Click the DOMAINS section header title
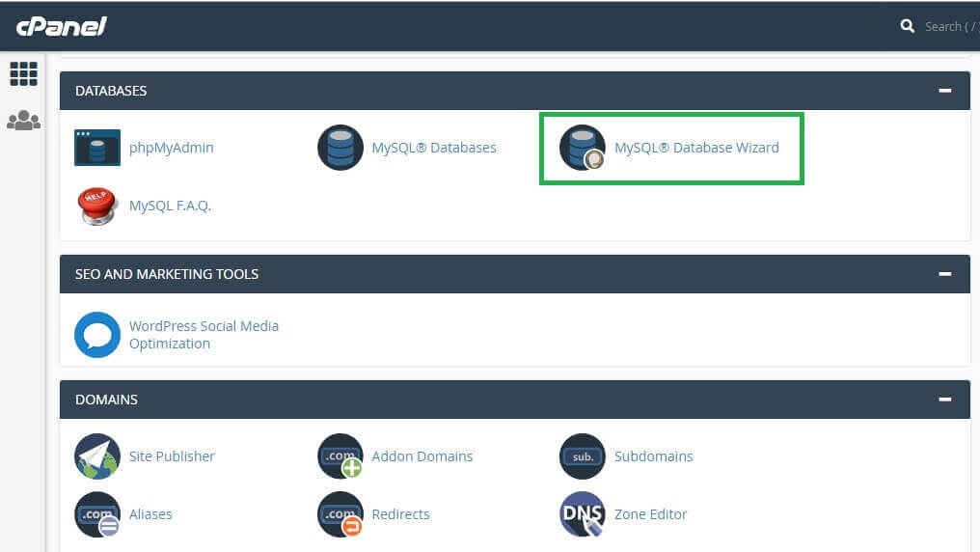The image size is (980, 552). tap(106, 400)
